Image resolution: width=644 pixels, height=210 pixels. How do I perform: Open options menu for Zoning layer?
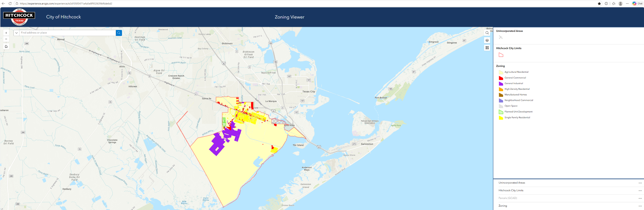click(640, 206)
